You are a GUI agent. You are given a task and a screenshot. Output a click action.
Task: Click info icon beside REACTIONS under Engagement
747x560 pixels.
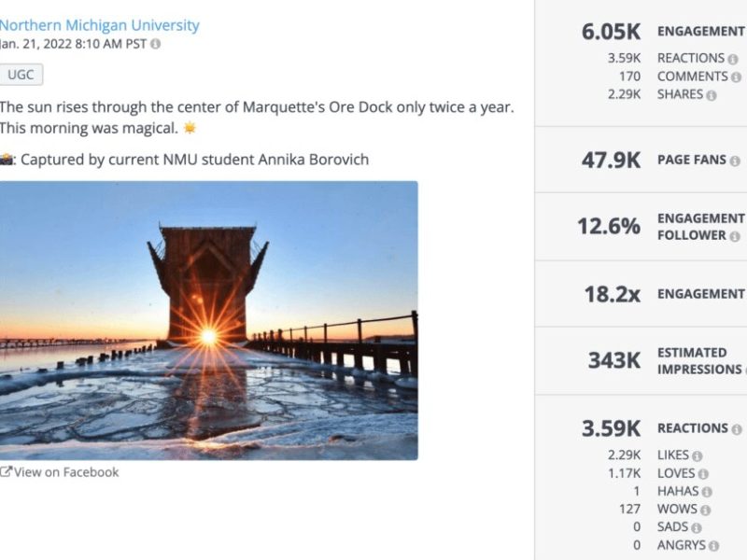click(733, 59)
